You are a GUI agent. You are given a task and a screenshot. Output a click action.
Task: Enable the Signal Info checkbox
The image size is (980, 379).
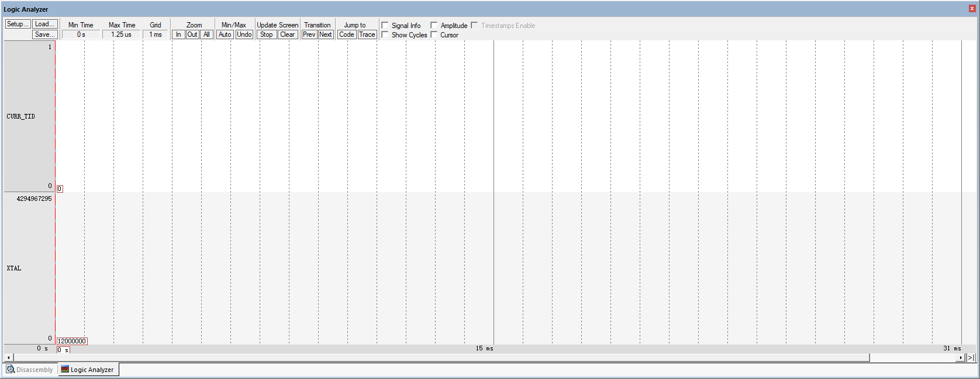pos(385,25)
